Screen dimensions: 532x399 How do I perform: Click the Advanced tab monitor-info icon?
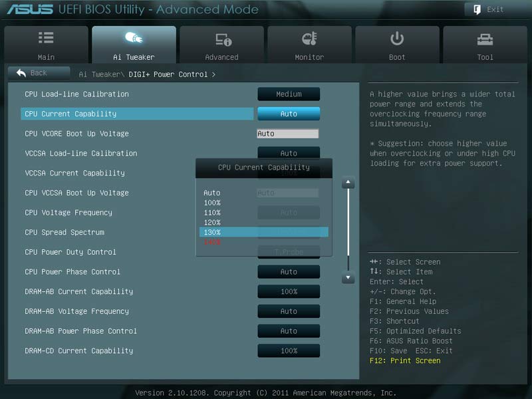click(x=223, y=39)
